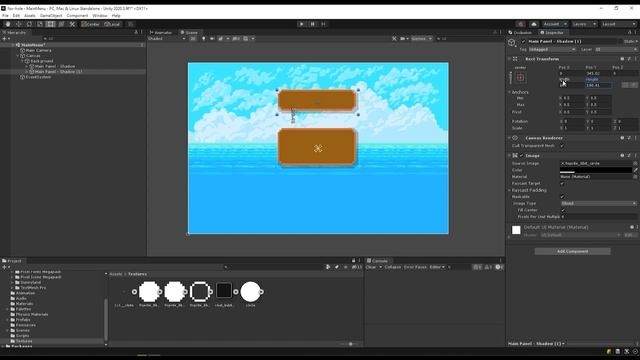The width and height of the screenshot is (640, 360).
Task: Toggle the Raycast Target checkbox
Action: pos(562,183)
